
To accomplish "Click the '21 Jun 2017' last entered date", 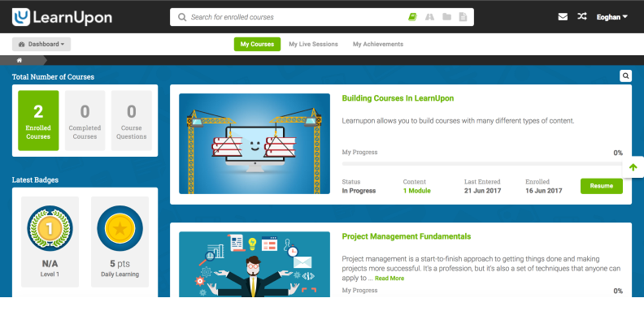I will [x=482, y=191].
